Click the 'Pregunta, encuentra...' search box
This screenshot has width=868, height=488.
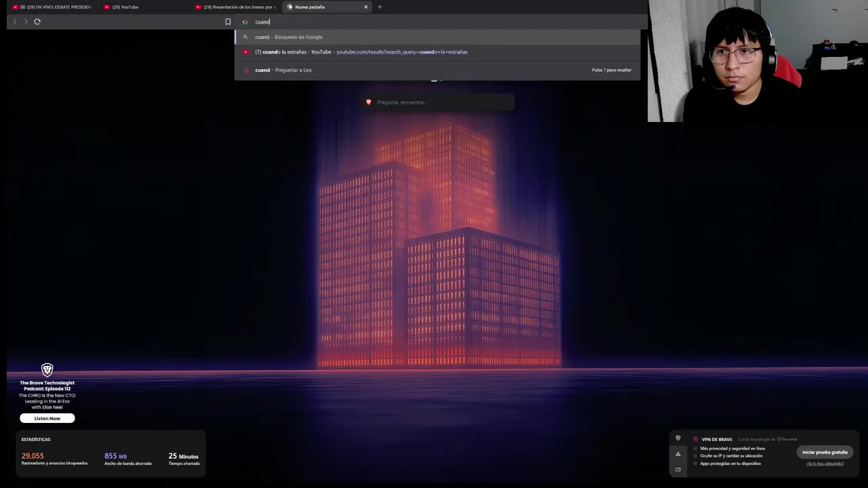coord(437,102)
